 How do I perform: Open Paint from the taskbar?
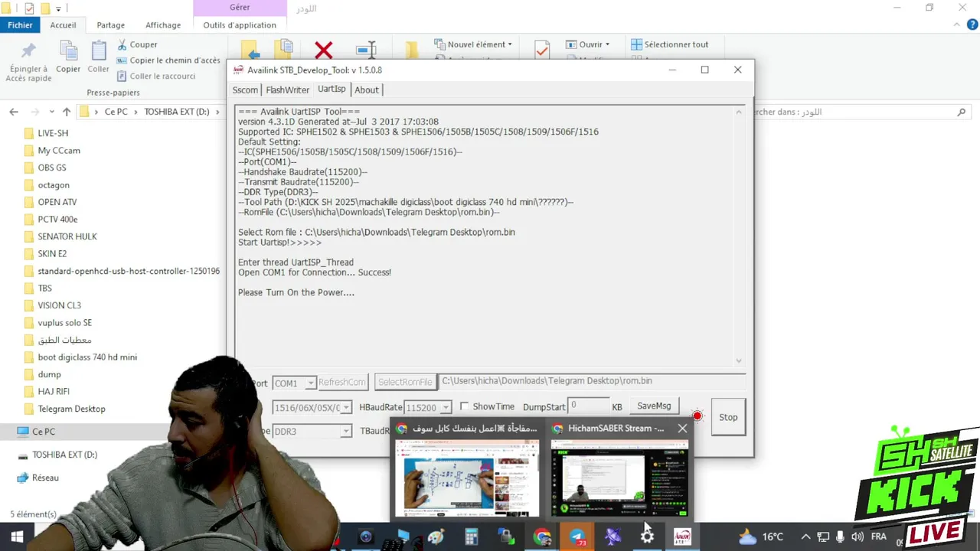pos(436,537)
